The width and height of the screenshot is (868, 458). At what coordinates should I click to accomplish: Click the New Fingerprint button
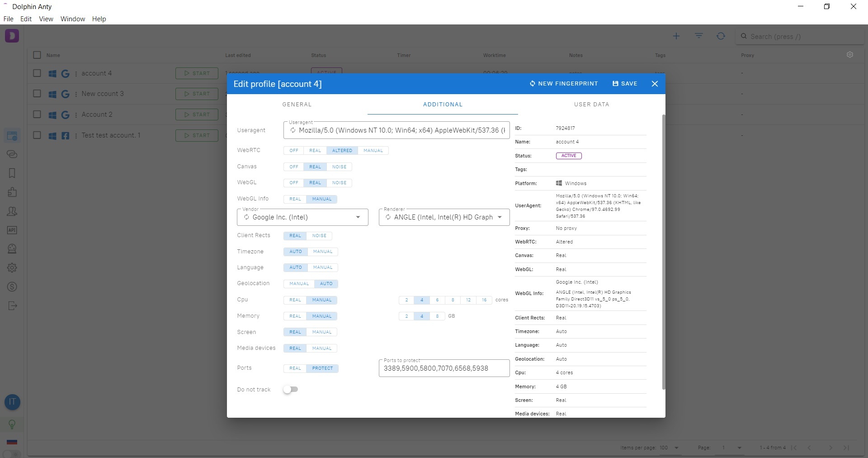(563, 84)
